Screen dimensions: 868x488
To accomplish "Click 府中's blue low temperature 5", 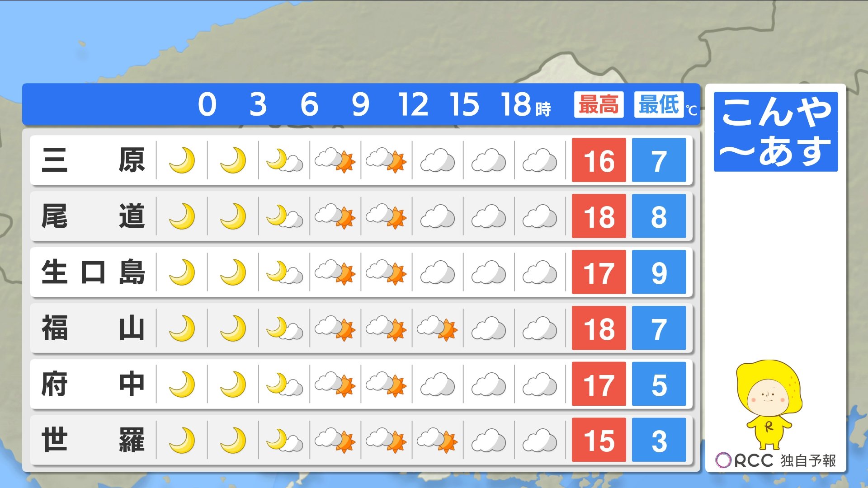I will coord(659,385).
